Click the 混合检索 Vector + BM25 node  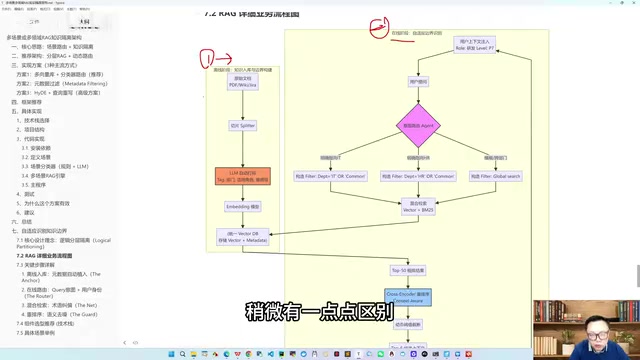(x=418, y=207)
